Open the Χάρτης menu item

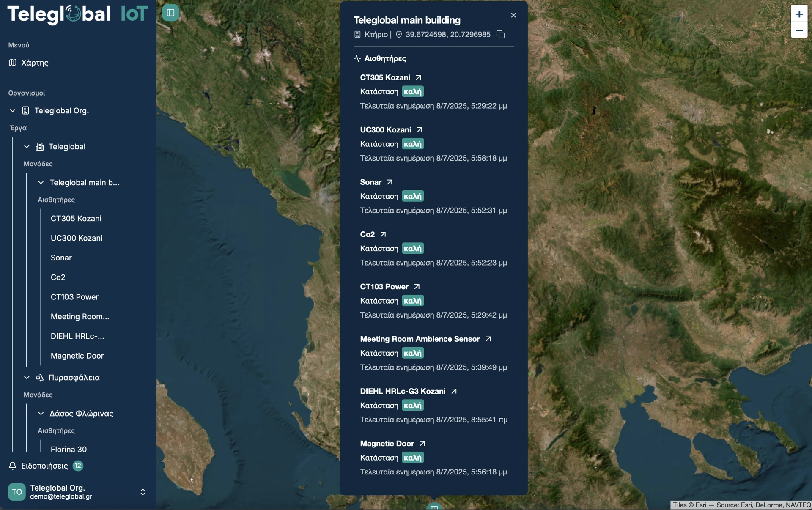tap(35, 63)
